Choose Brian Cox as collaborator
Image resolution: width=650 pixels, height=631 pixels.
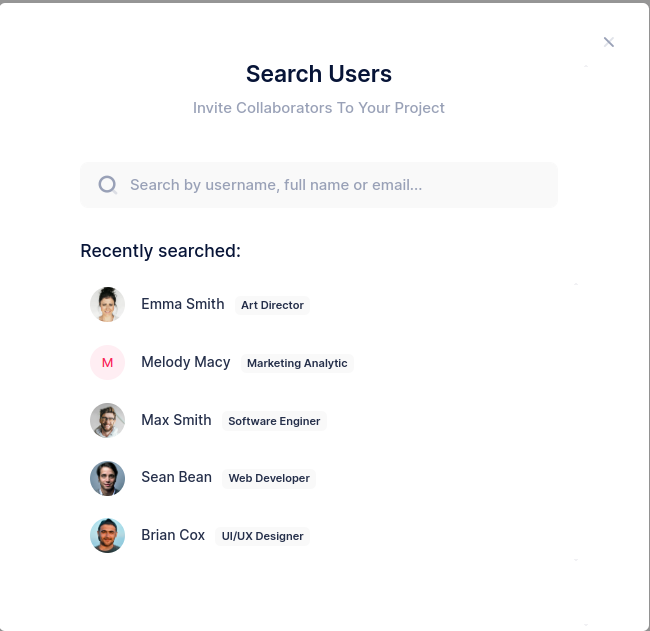173,535
